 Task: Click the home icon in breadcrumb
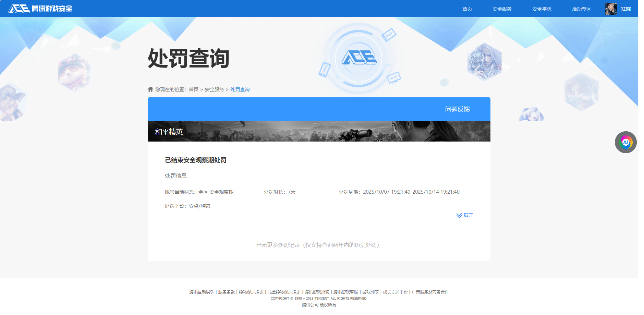click(150, 89)
